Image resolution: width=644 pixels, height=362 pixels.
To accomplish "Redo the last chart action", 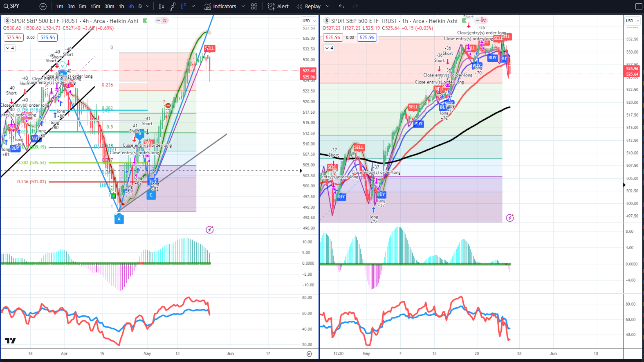I will tap(355, 7).
